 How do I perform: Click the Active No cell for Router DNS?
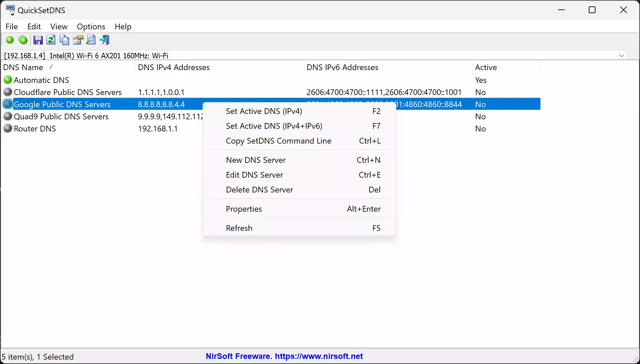click(x=481, y=129)
